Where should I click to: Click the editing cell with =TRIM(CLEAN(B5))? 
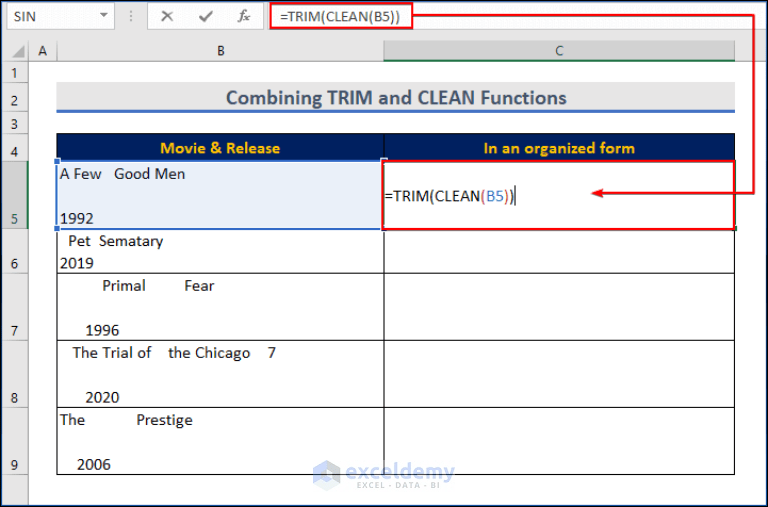coord(559,195)
